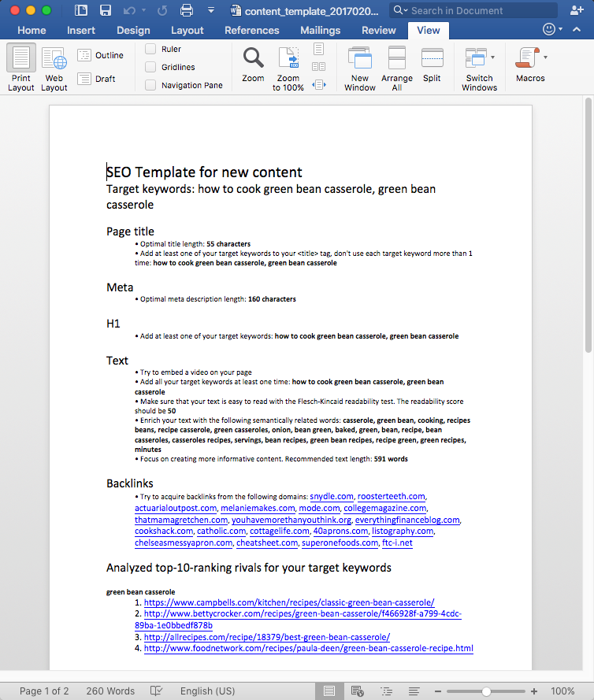Print the document from title bar

pyautogui.click(x=187, y=10)
